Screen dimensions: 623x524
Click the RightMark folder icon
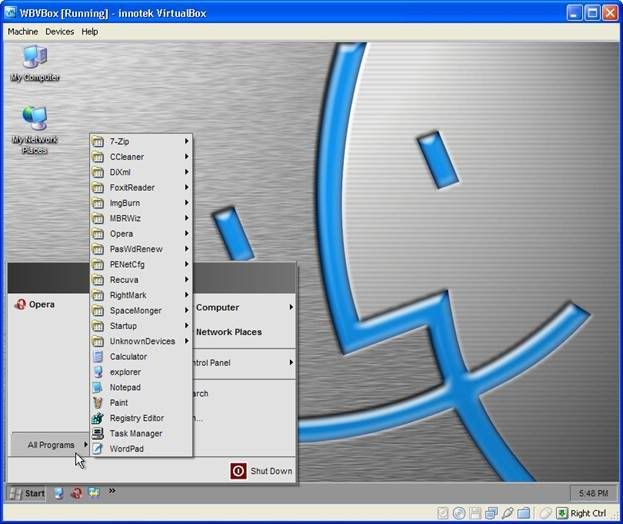pos(98,295)
